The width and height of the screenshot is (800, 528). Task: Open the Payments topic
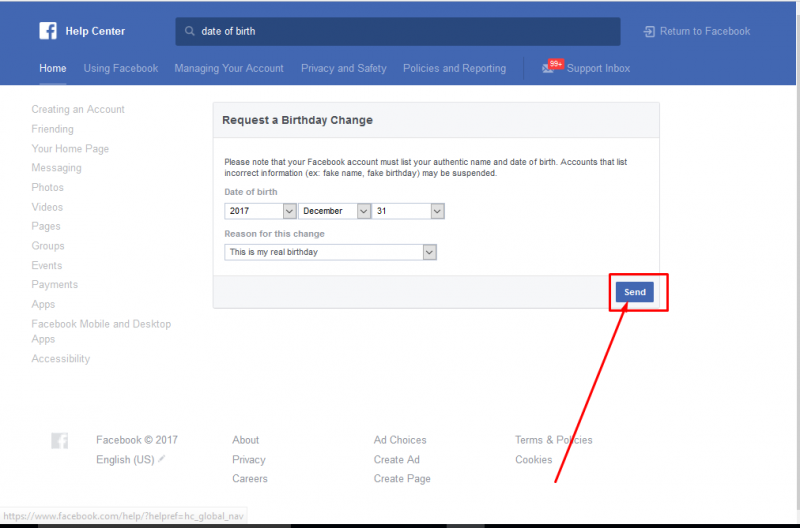55,285
